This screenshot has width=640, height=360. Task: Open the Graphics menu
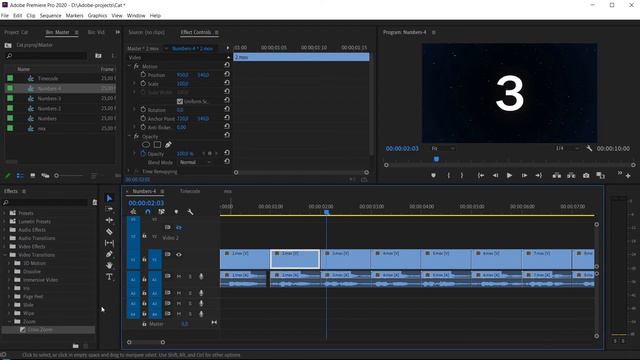pos(97,16)
